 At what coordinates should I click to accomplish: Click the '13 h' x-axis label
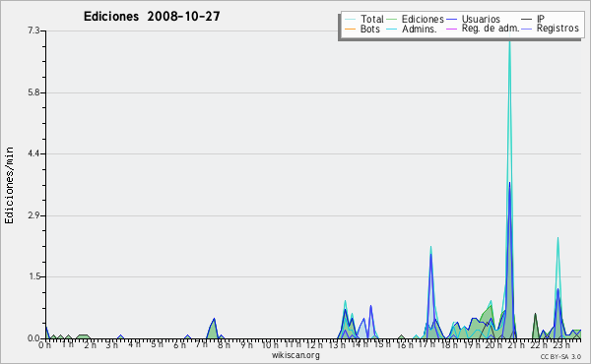coord(337,344)
